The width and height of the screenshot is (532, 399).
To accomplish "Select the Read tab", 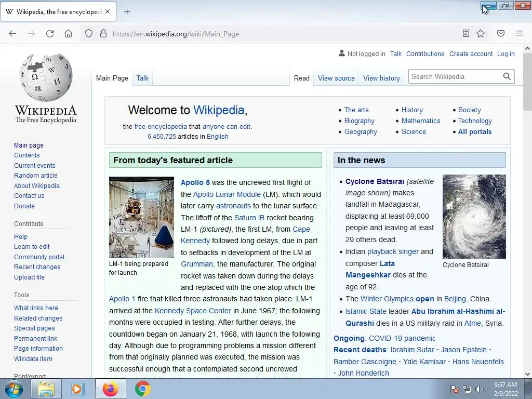I will [302, 78].
